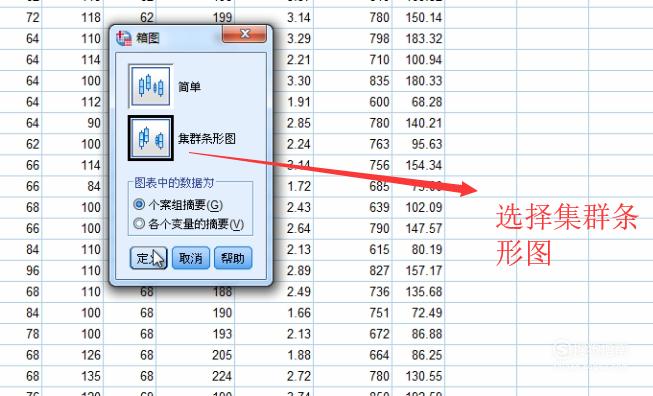Select cell with value 205
This screenshot has height=396, width=653.
pyautogui.click(x=195, y=355)
